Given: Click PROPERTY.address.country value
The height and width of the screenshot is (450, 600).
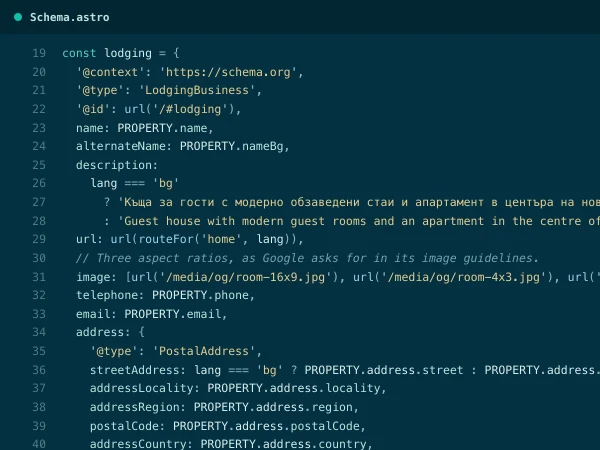Looking at the screenshot, I should (x=283, y=444).
